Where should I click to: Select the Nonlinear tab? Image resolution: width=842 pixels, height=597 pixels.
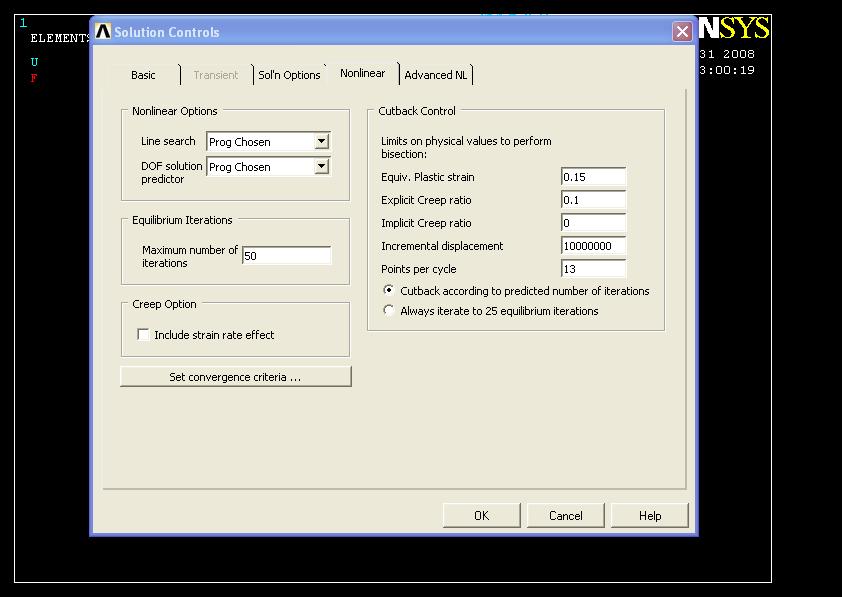click(362, 73)
